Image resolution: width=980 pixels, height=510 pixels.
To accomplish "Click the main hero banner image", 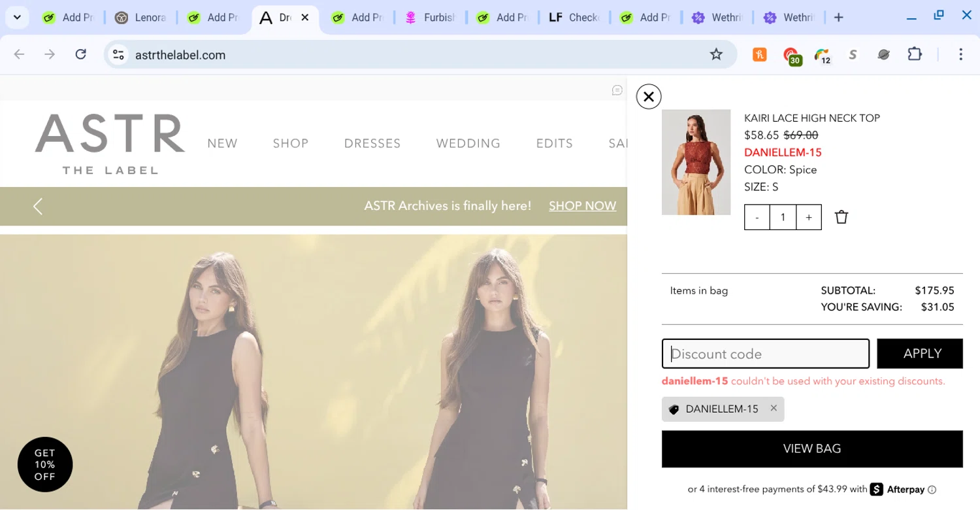I will click(314, 372).
